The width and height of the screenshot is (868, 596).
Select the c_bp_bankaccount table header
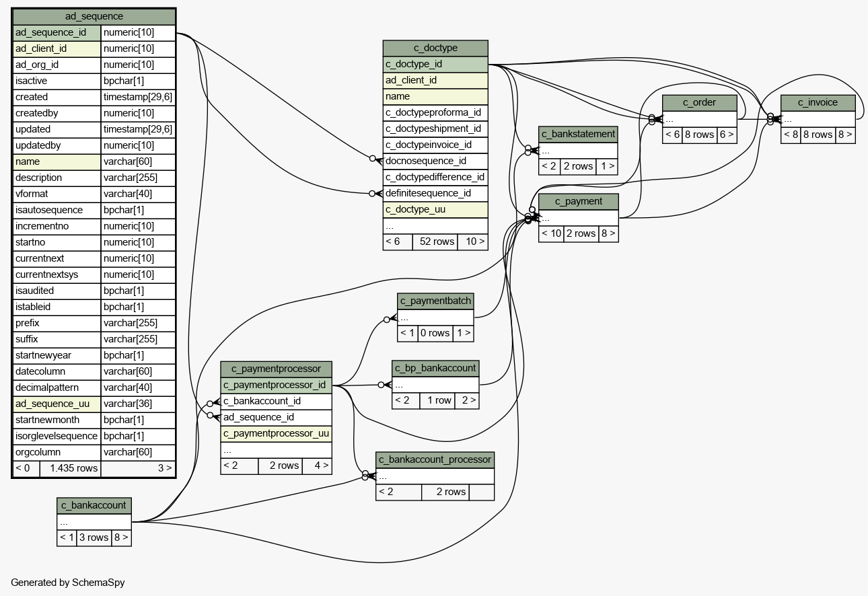(435, 368)
